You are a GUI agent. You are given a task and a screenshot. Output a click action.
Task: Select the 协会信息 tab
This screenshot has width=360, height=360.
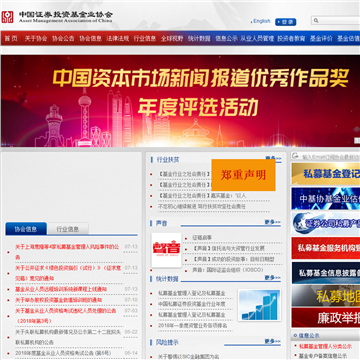(26, 229)
